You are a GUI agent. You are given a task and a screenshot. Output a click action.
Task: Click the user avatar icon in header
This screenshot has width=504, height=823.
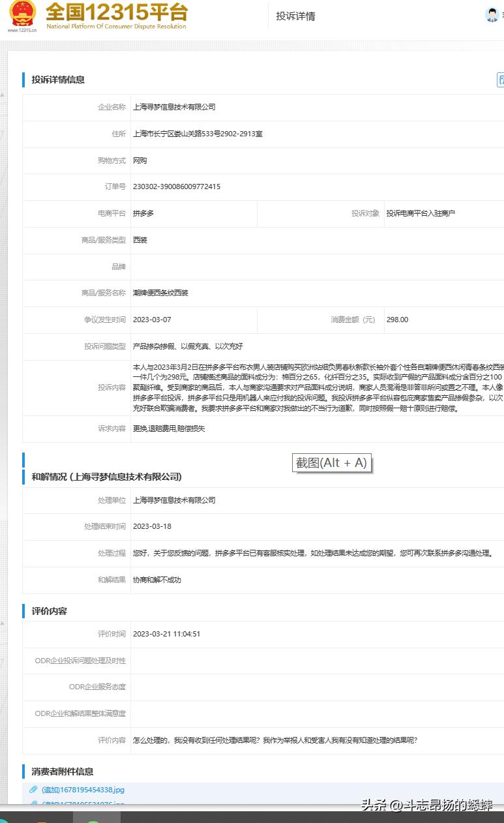coord(492,15)
